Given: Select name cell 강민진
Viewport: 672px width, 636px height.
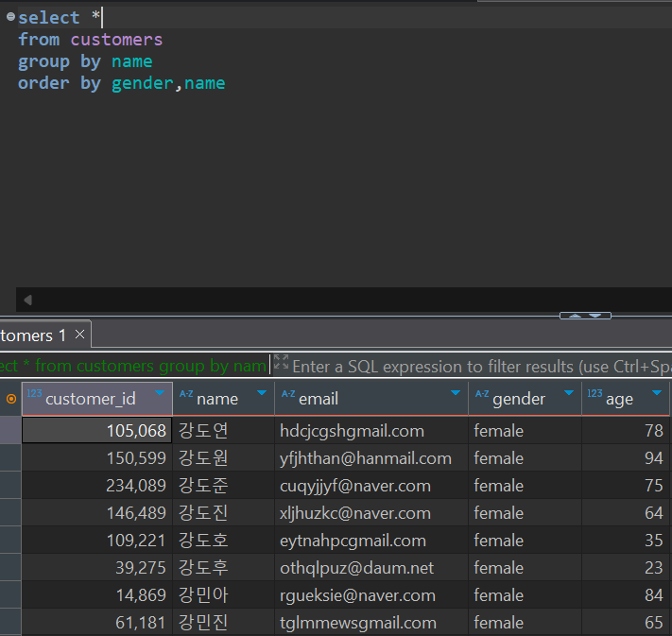Looking at the screenshot, I should pyautogui.click(x=224, y=622).
